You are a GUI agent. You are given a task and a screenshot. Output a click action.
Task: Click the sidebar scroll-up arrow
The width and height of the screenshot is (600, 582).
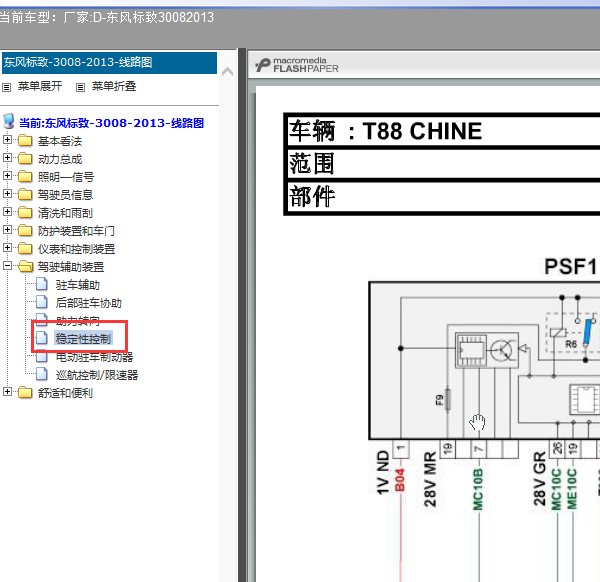tap(227, 72)
